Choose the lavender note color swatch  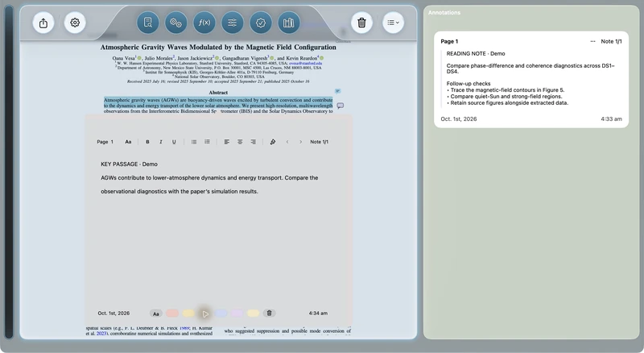pos(237,314)
